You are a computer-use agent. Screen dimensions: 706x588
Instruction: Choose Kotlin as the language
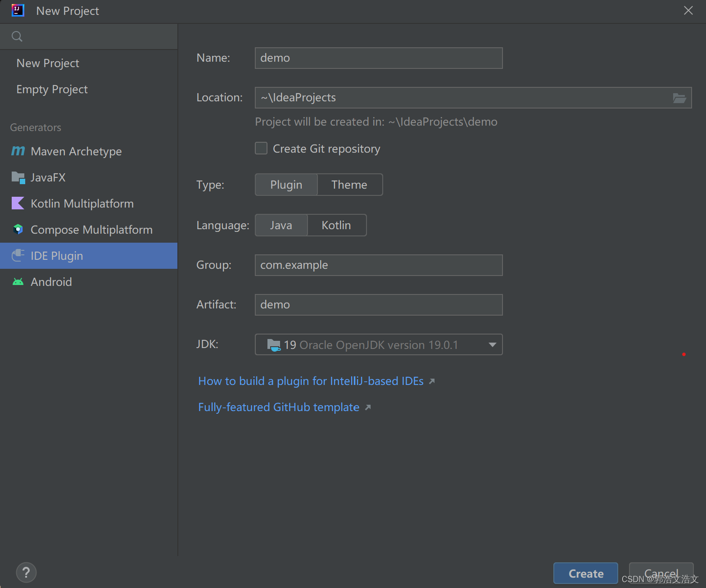click(x=337, y=225)
